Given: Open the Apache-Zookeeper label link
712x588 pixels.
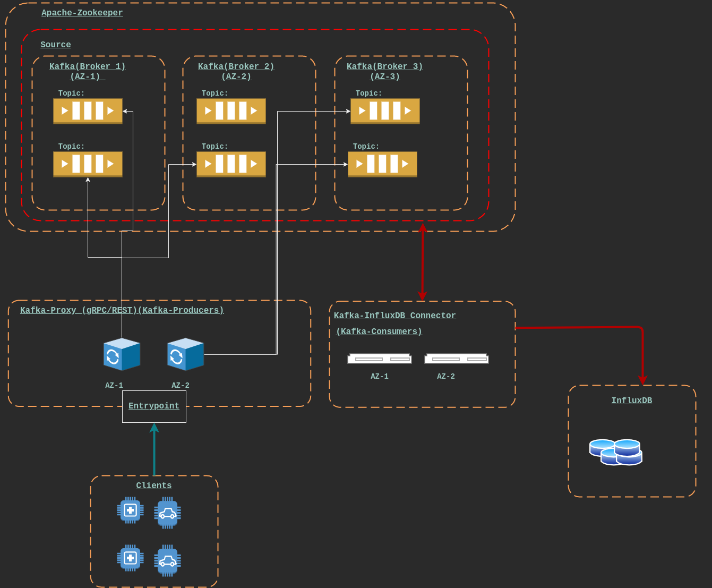Looking at the screenshot, I should (x=82, y=13).
